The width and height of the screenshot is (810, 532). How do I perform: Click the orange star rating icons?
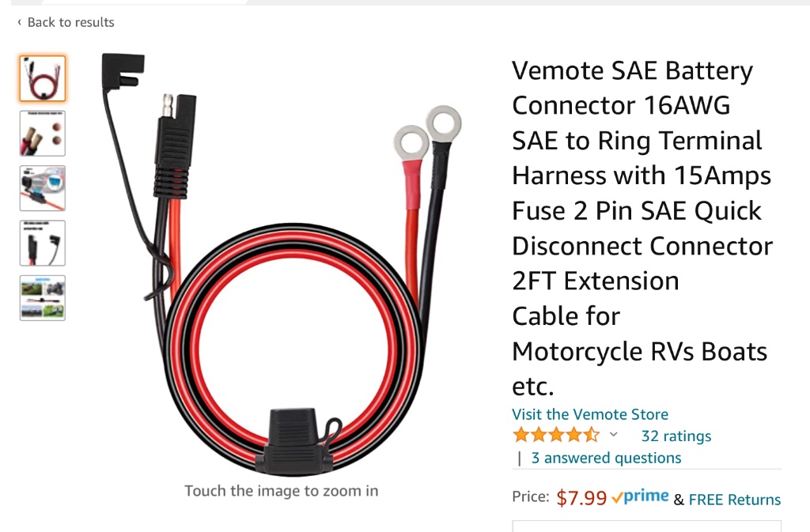555,435
